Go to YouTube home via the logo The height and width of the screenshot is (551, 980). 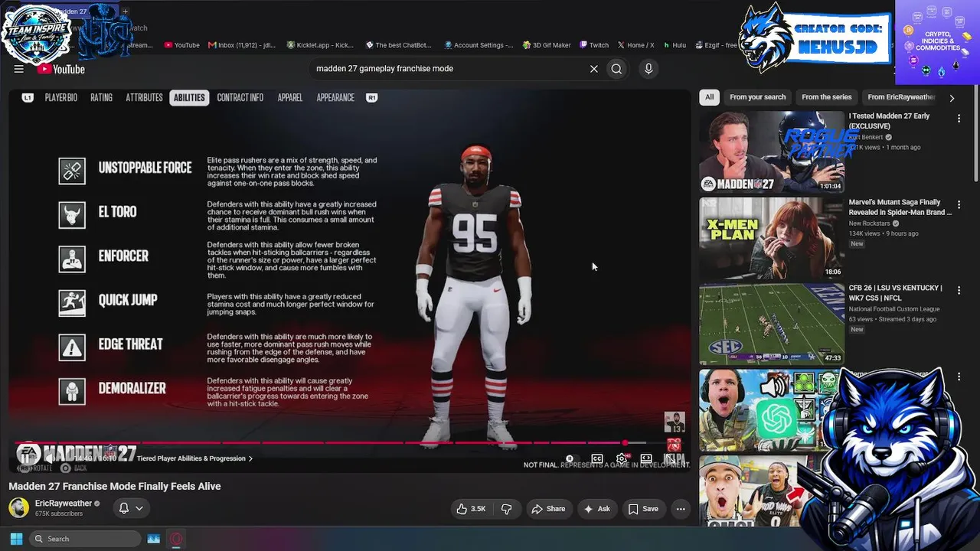[x=60, y=70]
